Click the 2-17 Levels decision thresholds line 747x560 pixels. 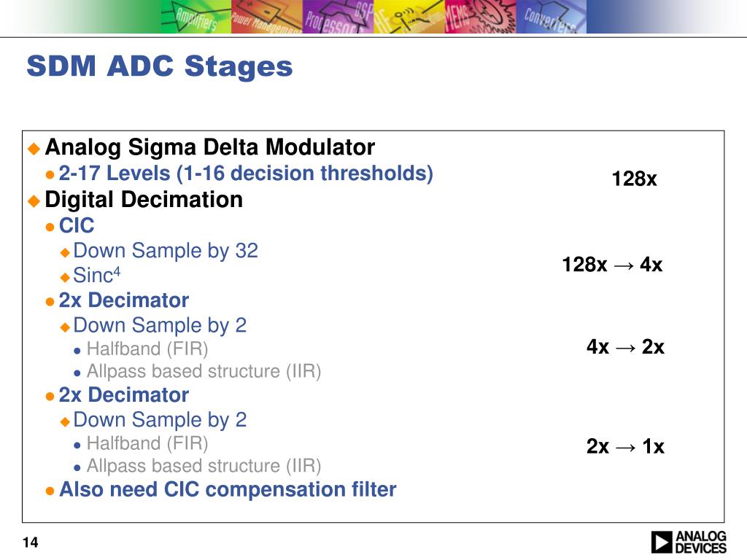pos(246,174)
